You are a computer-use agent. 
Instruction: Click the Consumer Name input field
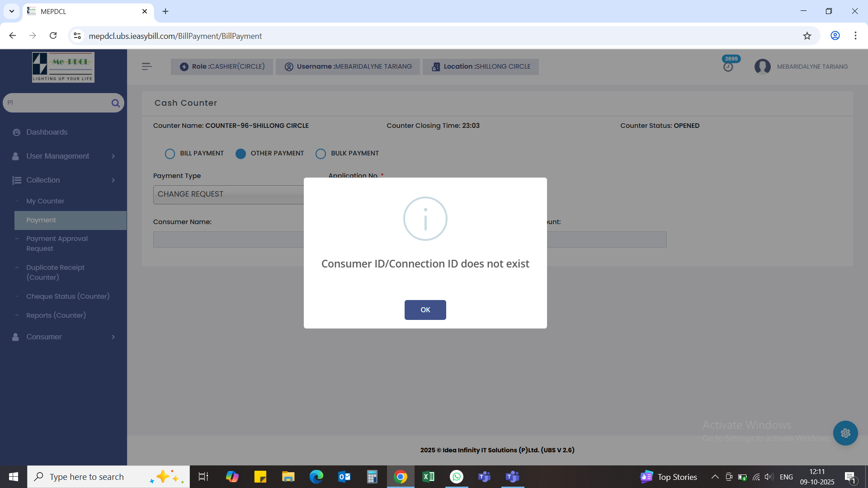[x=228, y=239]
